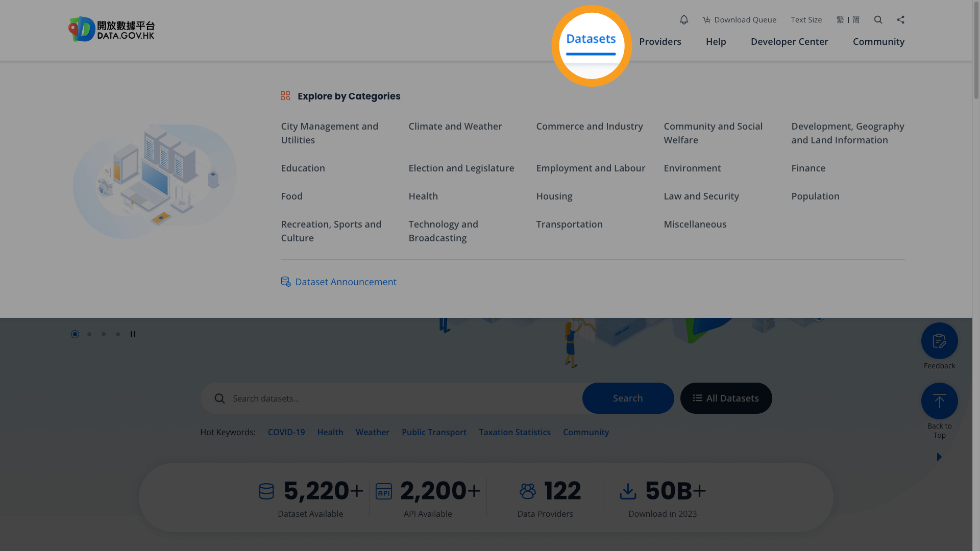Open the Community menu item
The image size is (980, 551).
878,42
